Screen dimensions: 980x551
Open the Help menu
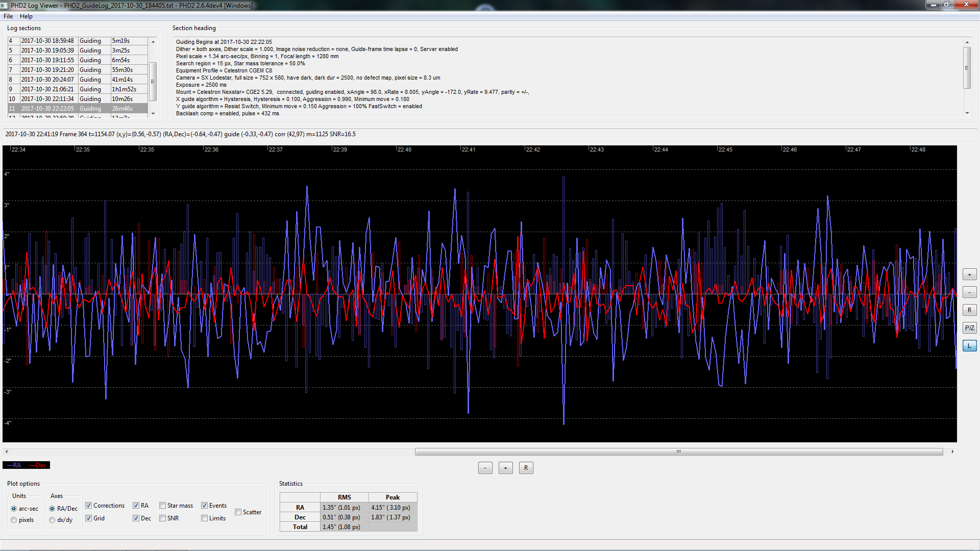tap(26, 16)
